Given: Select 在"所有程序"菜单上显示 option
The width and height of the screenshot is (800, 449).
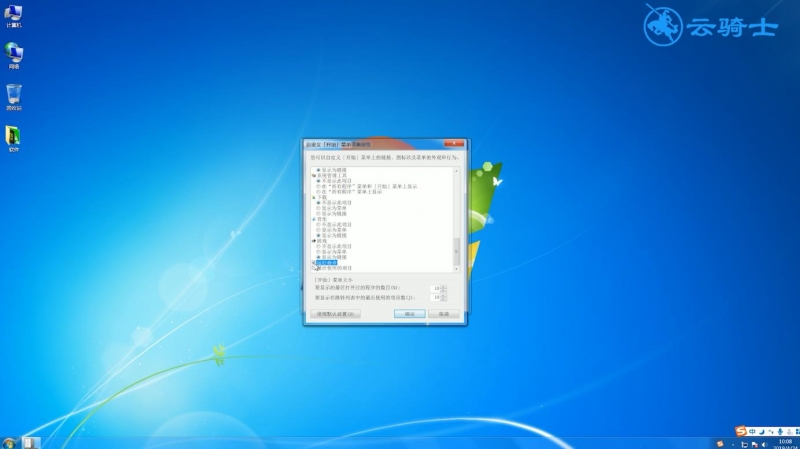Looking at the screenshot, I should 349,192.
